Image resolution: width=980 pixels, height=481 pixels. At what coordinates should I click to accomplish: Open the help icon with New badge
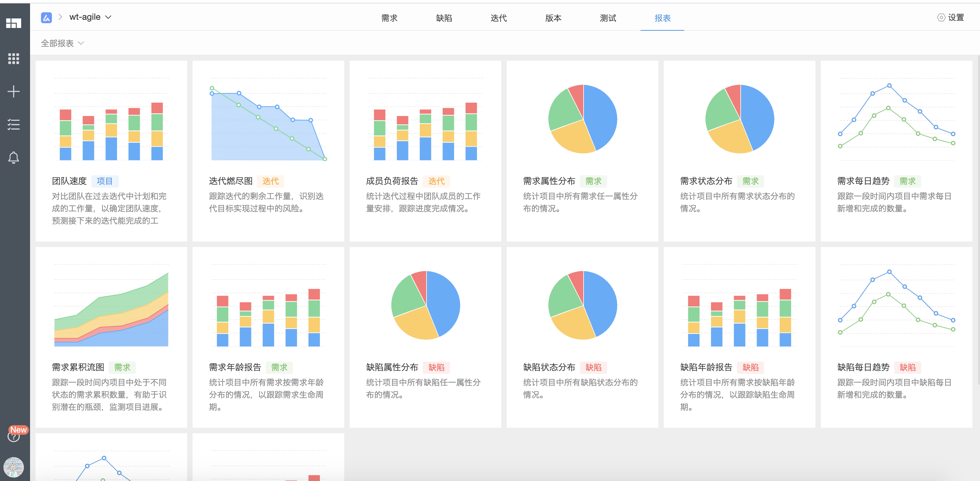(14, 436)
